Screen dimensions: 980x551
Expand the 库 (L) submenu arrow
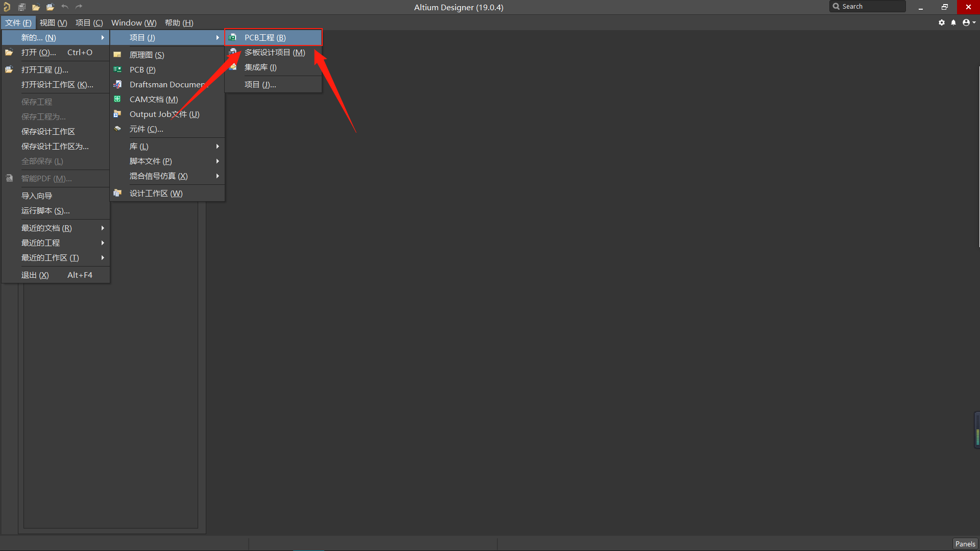pos(218,146)
